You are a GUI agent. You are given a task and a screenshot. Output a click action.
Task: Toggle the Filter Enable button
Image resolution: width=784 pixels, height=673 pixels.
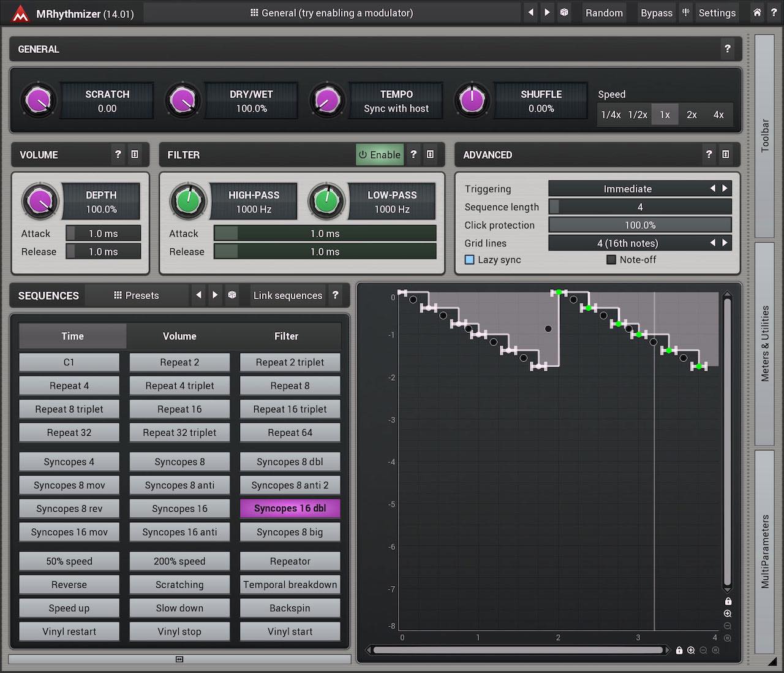380,155
